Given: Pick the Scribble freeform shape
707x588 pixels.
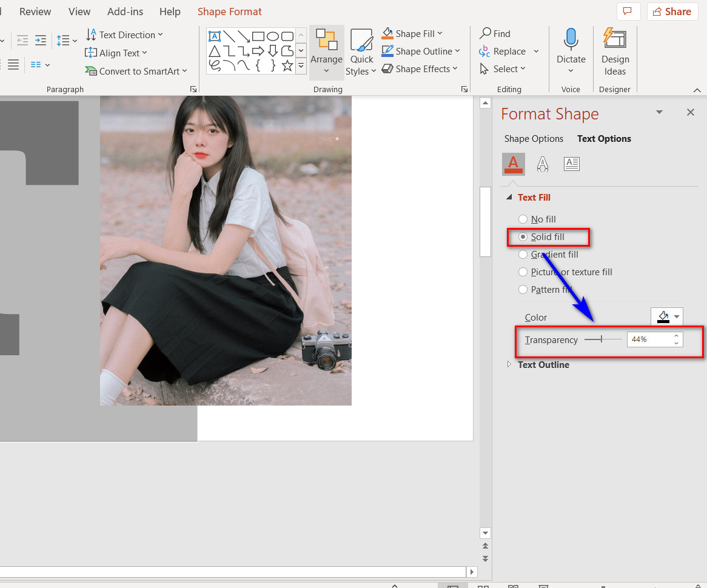Looking at the screenshot, I should tap(215, 66).
